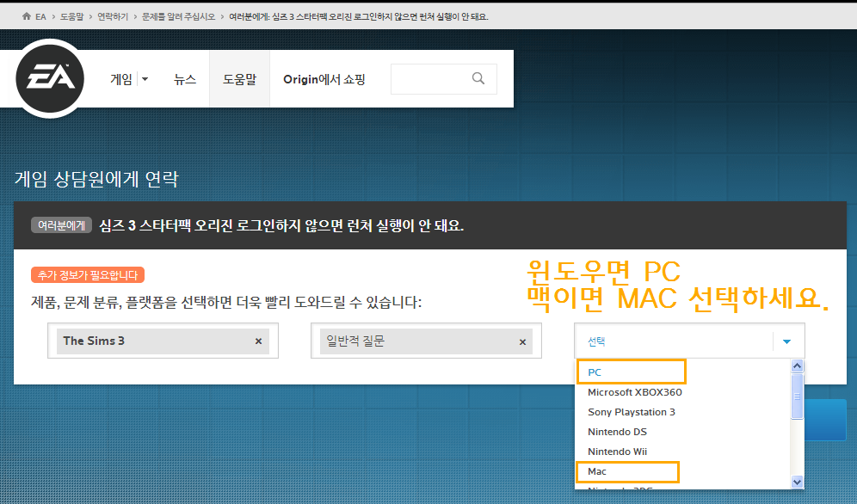857x504 pixels.
Task: Click the 여러분에게 label badge
Action: point(61,225)
